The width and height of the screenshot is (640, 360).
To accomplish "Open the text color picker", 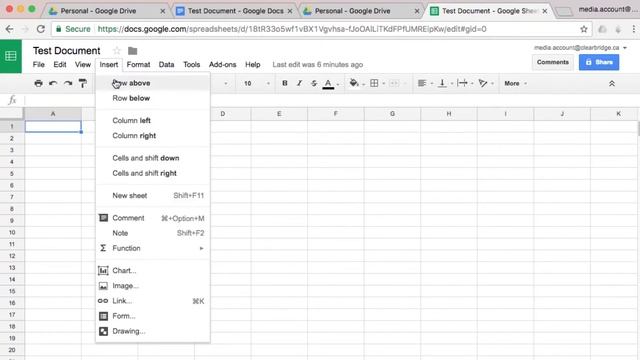I will click(328, 84).
